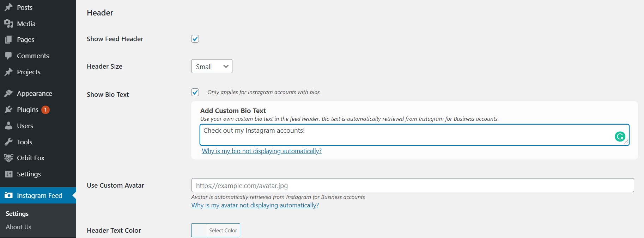
Task: Click the Grammarly icon in bio textarea
Action: (x=620, y=136)
